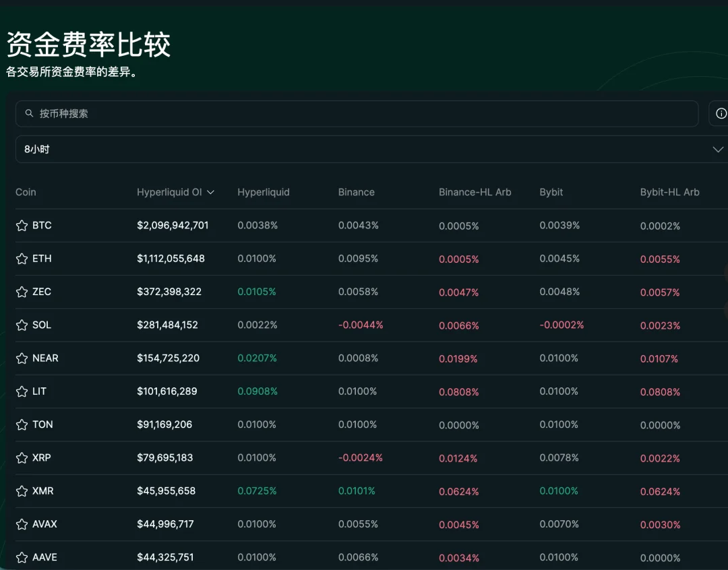The height and width of the screenshot is (570, 728).
Task: Select the BTC coin name
Action: coord(42,226)
